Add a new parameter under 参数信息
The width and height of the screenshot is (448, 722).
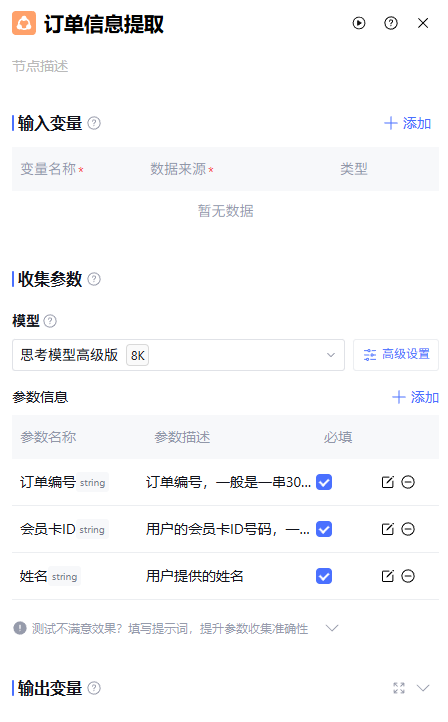(x=415, y=397)
